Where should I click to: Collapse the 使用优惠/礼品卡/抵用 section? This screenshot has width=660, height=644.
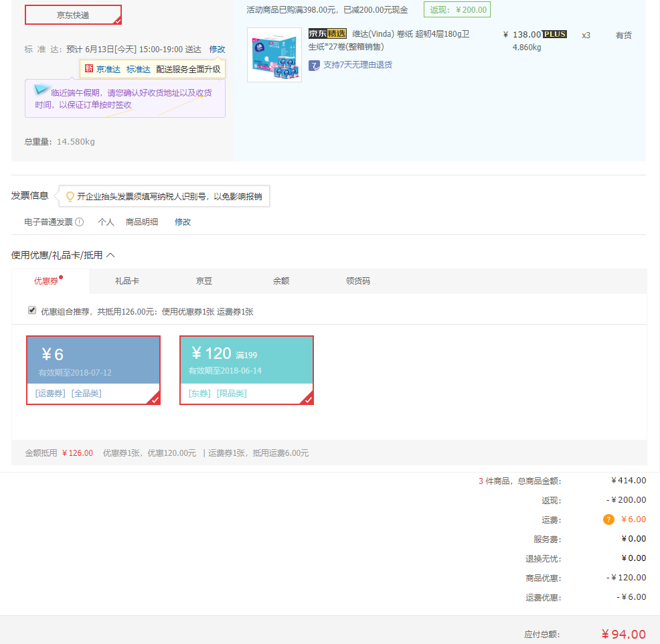coord(110,255)
